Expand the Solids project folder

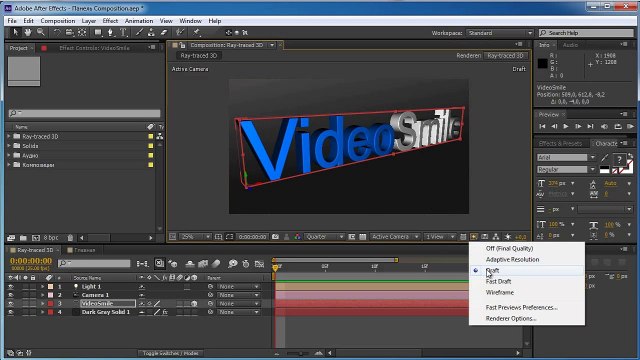tap(9, 146)
